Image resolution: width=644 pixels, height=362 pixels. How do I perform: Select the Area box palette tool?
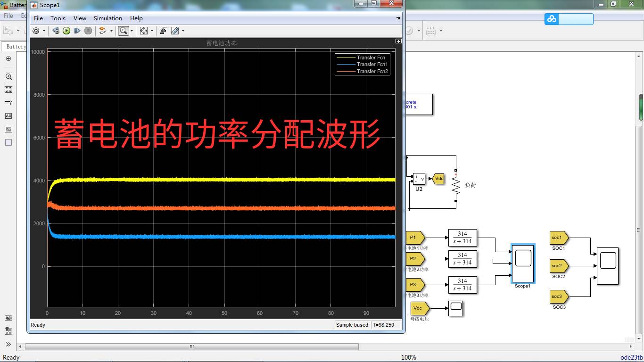[8, 142]
